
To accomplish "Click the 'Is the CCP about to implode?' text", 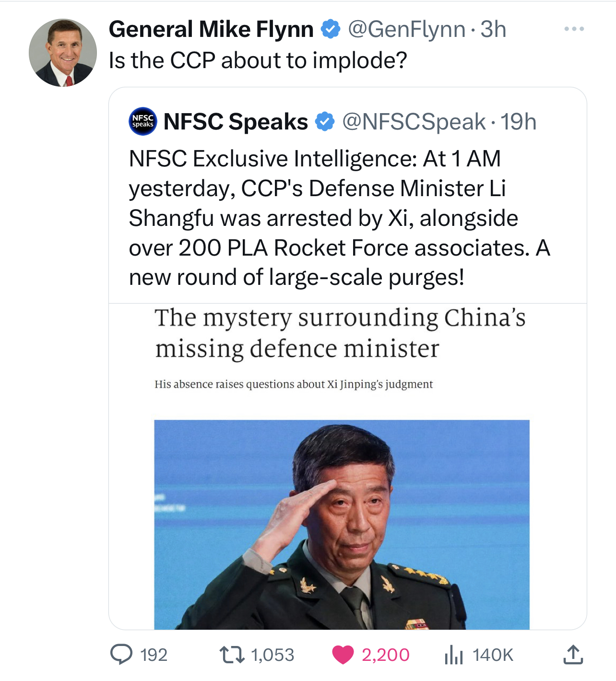I will (258, 61).
